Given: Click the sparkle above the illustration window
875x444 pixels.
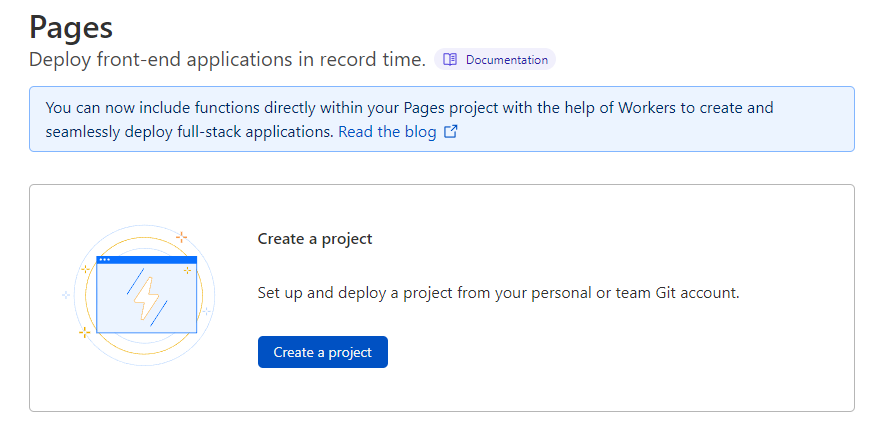Looking at the screenshot, I should click(x=181, y=237).
